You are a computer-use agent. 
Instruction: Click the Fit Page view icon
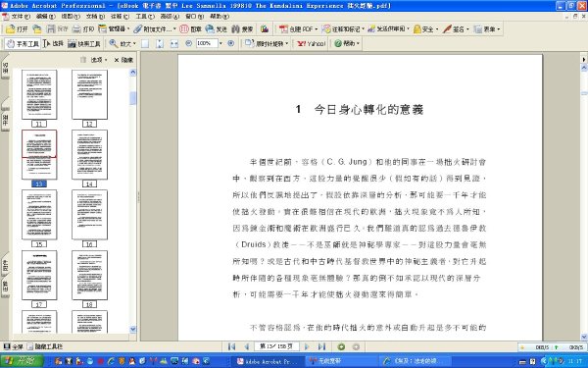click(x=160, y=43)
